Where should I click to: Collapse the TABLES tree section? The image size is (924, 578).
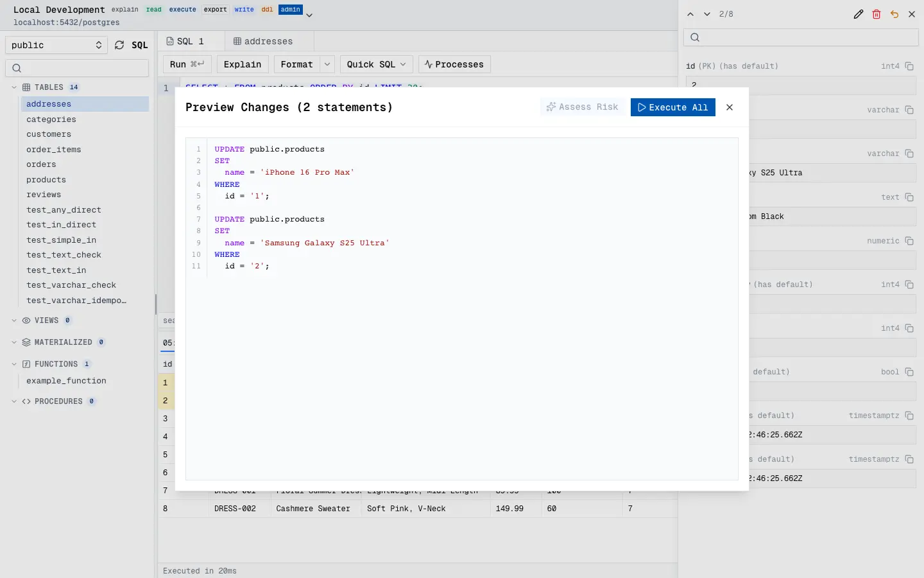14,87
